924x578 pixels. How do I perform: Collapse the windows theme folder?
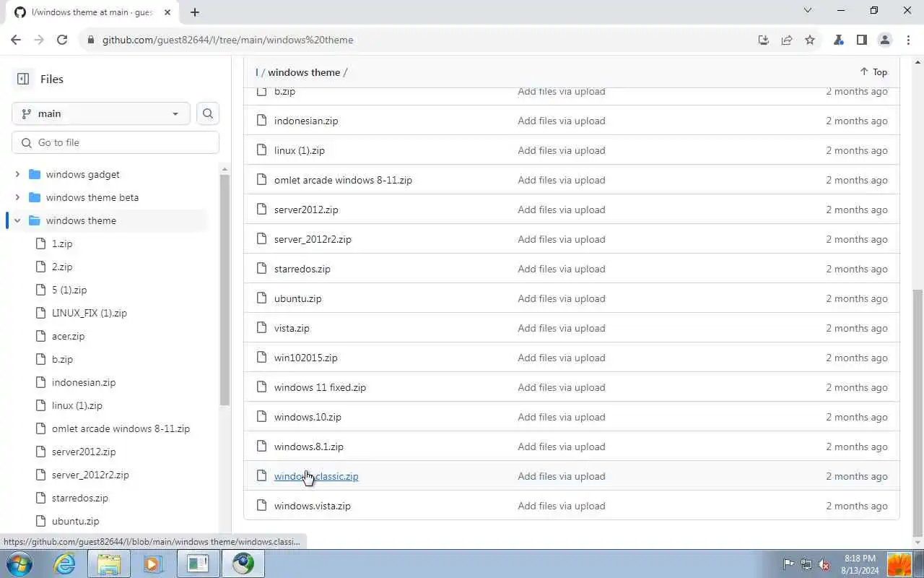coord(17,220)
